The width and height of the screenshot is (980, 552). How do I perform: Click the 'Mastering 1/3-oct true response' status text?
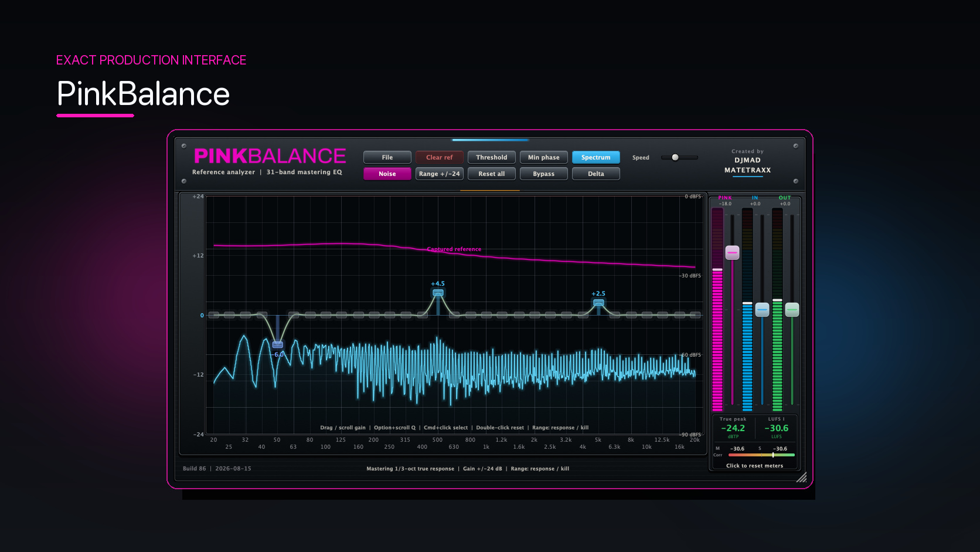(410, 469)
